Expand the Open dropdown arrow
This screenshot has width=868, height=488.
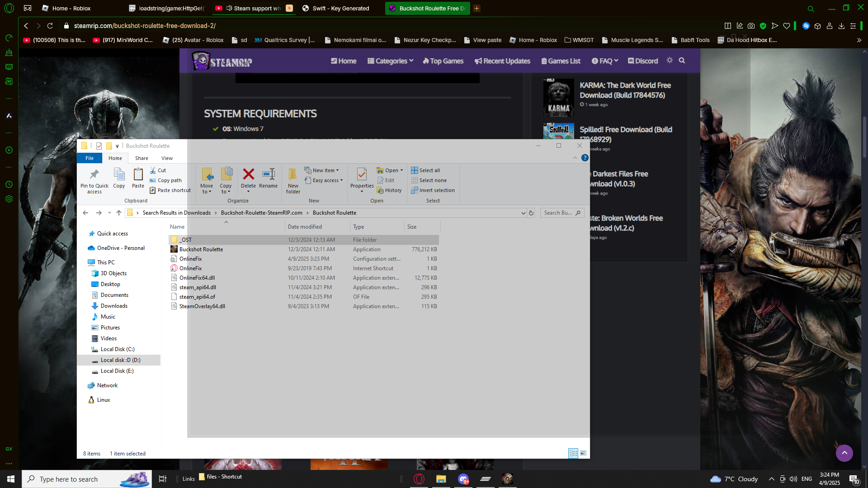(401, 170)
